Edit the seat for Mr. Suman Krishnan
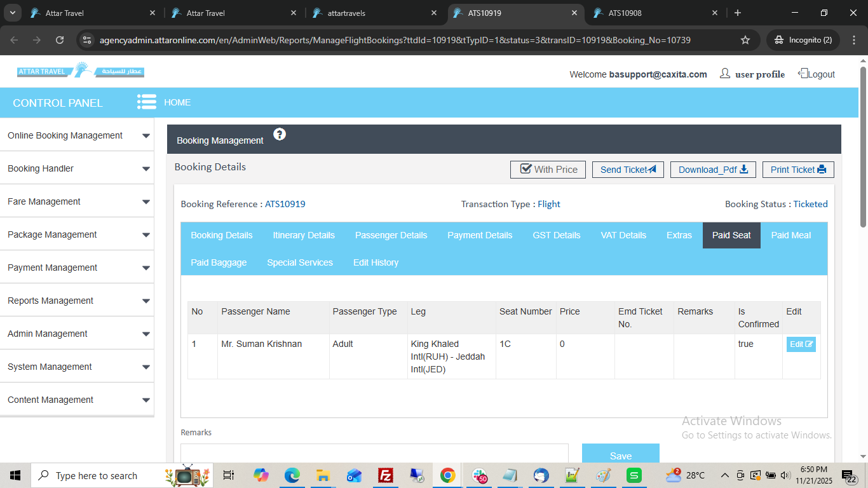The width and height of the screenshot is (868, 488). pyautogui.click(x=801, y=344)
